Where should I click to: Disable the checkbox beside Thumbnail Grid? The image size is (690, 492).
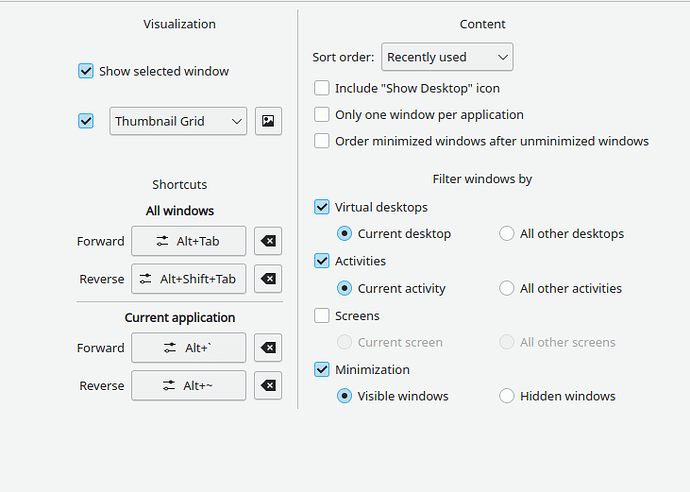point(86,121)
